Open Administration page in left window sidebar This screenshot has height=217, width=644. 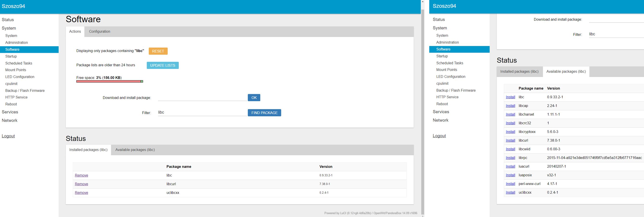(17, 43)
